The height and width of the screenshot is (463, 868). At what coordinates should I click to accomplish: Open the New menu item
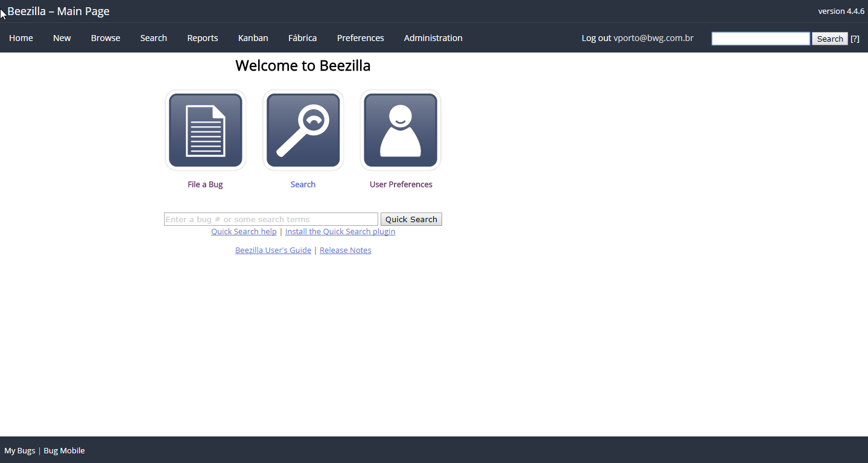click(62, 38)
